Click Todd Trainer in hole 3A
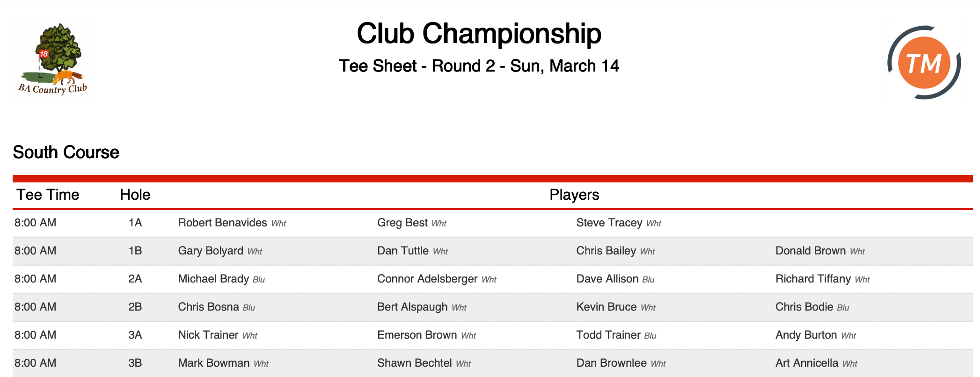The width and height of the screenshot is (980, 377). click(x=608, y=335)
